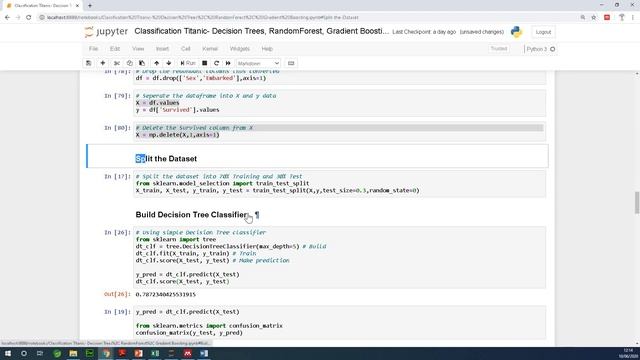Open the Kernel menu
Image resolution: width=640 pixels, height=360 pixels.
click(210, 49)
